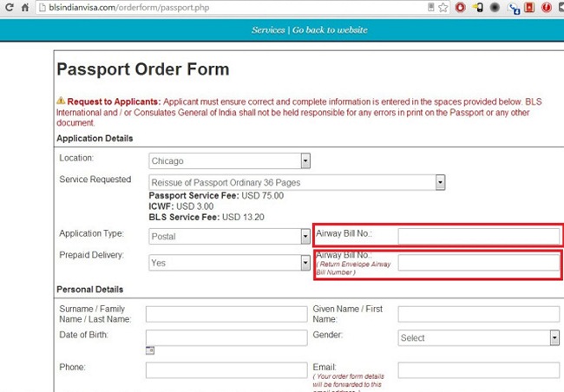The image size is (564, 392).
Task: Click the red octagon Adblock extension icon
Action: pos(460,7)
